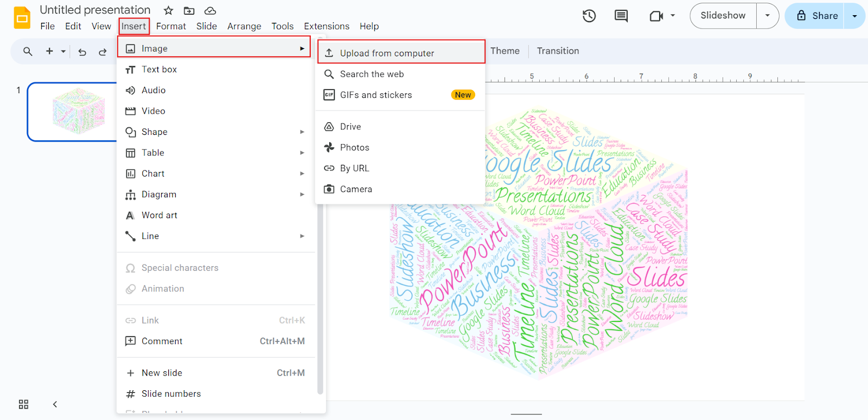Check the cloud save status icon
Screen dimensions: 868x420
click(x=210, y=10)
